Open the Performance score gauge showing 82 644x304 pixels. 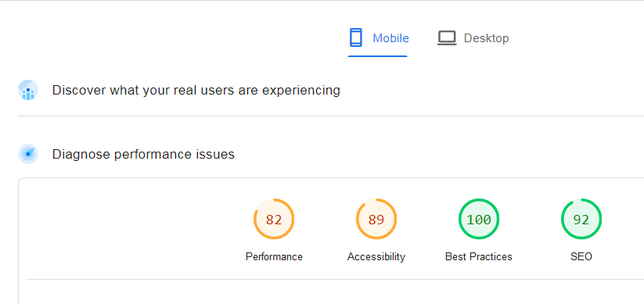274,219
